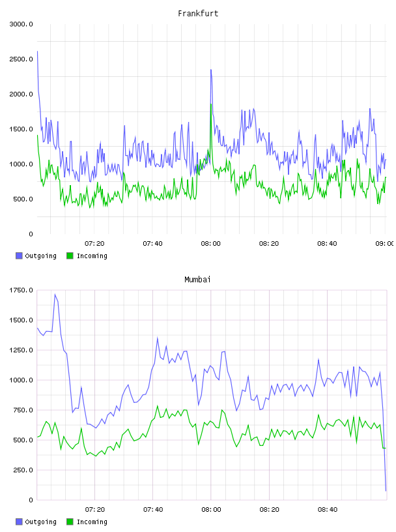Click the blue Outgoing swatch in Mumbai legend
Screen dimensions: 396x532
[x=19, y=522]
